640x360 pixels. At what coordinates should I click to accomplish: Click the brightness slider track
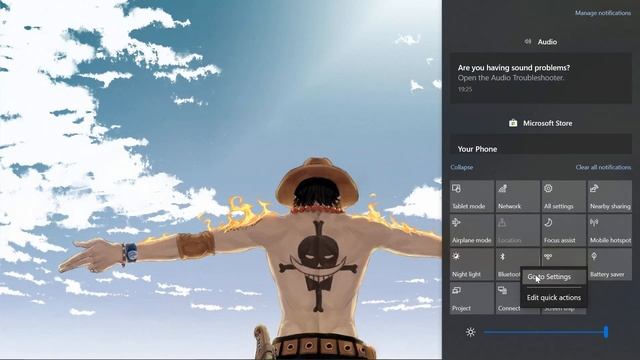(545, 332)
